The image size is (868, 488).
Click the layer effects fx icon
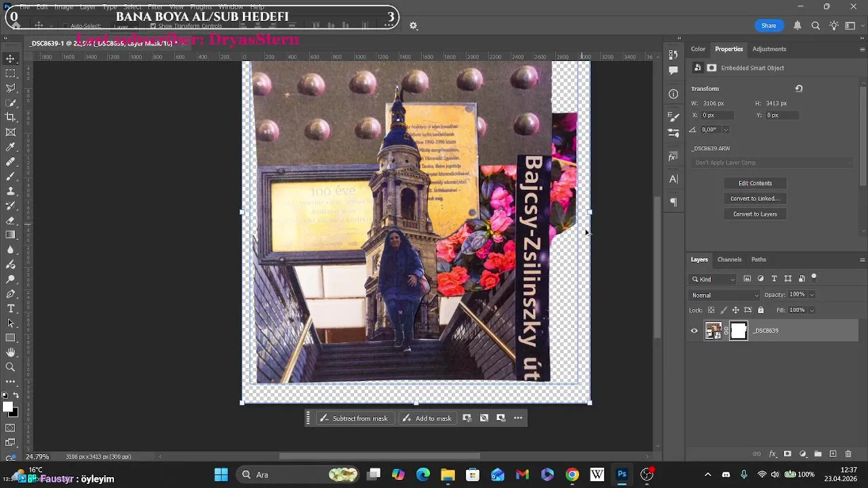pos(772,454)
